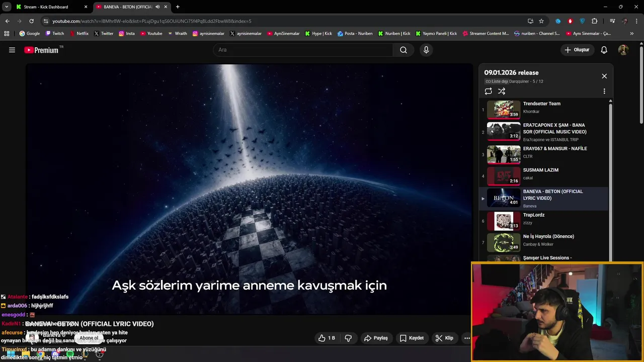Open the Posta - Nuriben bookmark
This screenshot has height=362, width=644.
[355, 34]
